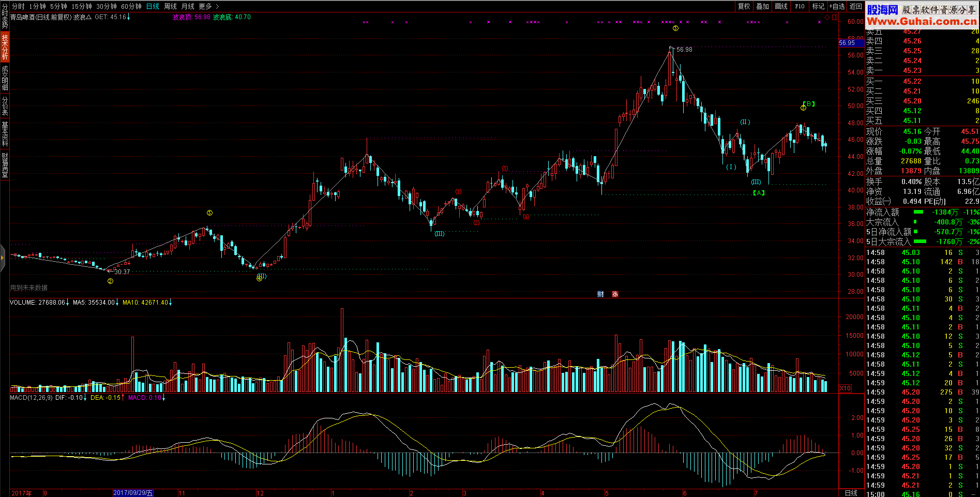Open 分时走势 sidebar tab
This screenshot has height=497, width=980.
click(x=5, y=16)
